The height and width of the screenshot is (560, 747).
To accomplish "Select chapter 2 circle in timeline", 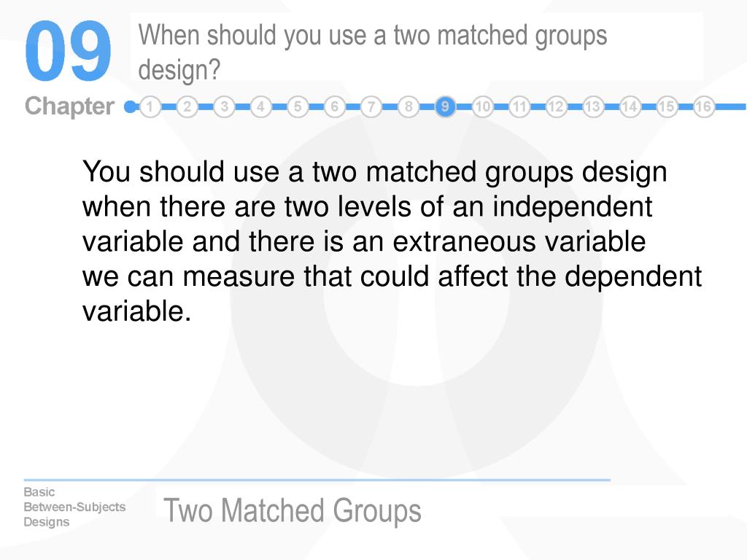I will pos(187,106).
